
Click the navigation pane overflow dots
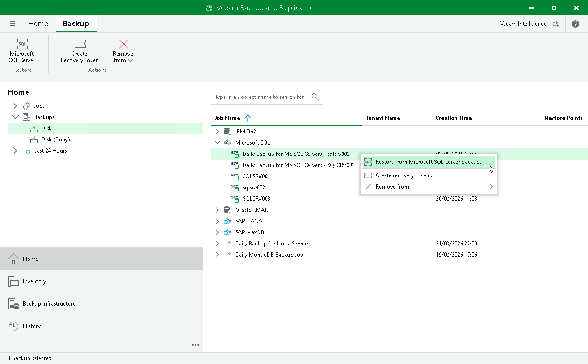(196, 345)
